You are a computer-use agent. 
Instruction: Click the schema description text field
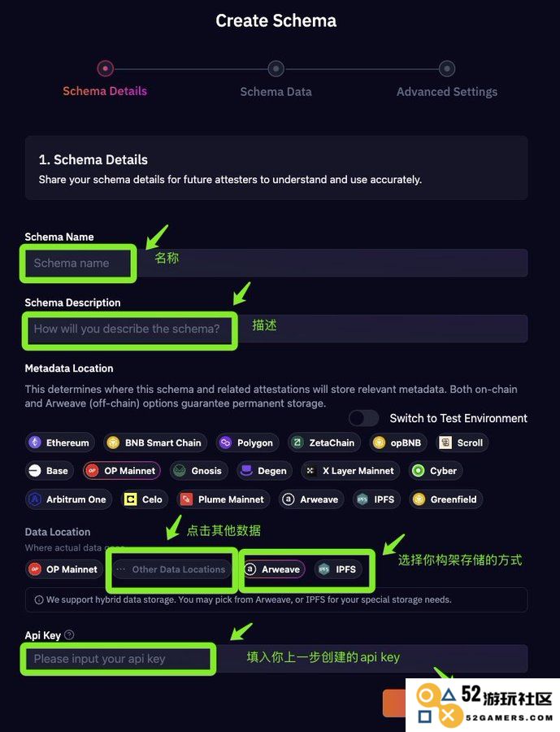coord(276,329)
